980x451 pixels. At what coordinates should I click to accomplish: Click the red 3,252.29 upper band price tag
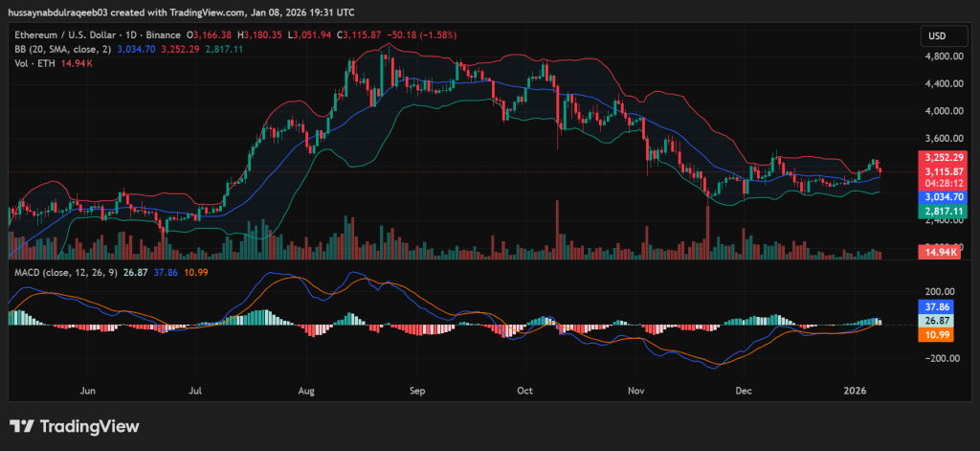coord(938,156)
